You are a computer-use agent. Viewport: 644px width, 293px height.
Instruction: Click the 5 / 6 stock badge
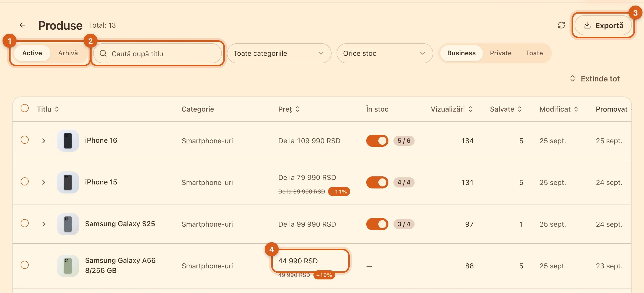[x=404, y=141]
